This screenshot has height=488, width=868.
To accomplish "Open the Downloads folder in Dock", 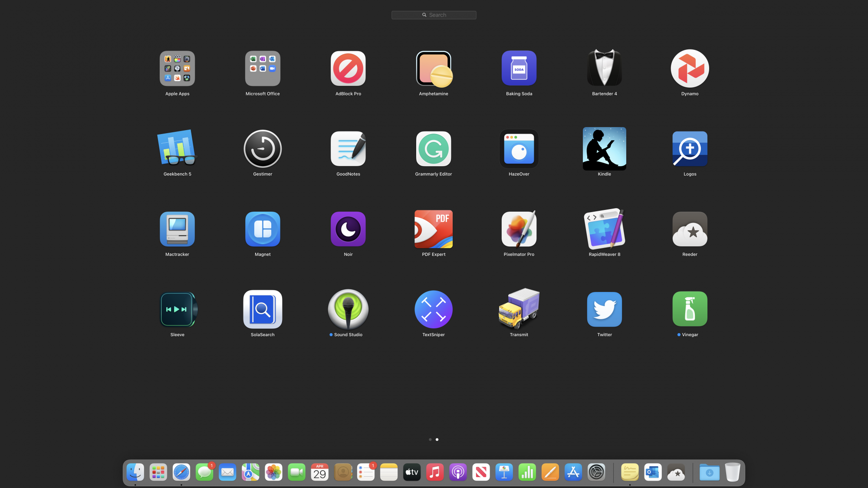I will click(709, 472).
